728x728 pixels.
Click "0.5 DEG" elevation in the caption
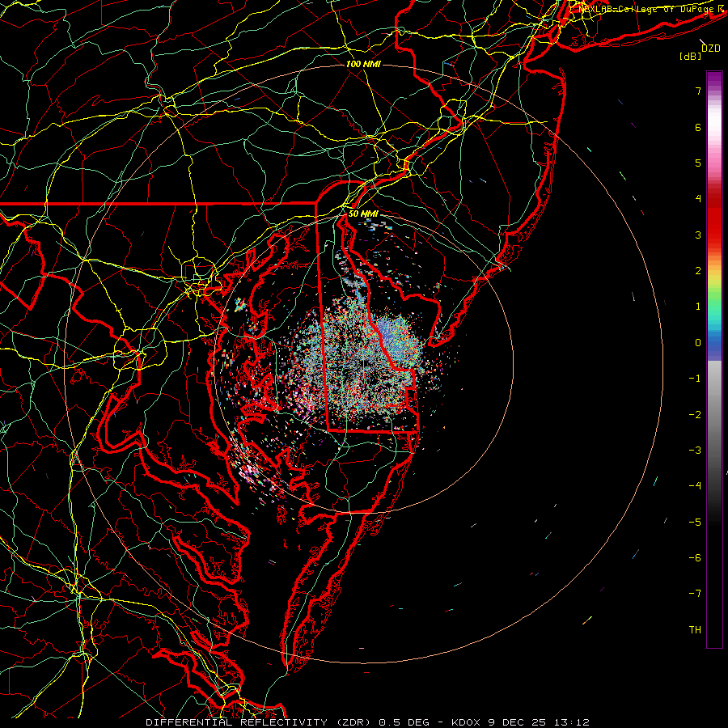(404, 722)
